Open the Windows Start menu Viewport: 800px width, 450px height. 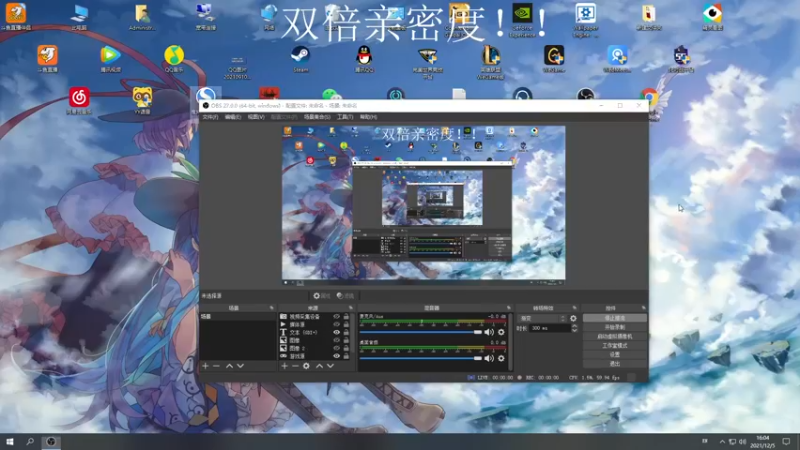10,441
